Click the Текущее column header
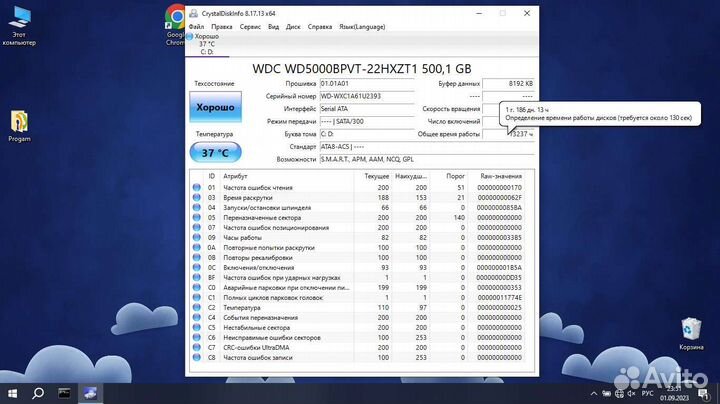Screen dimensions: 720x404 [x=377, y=176]
